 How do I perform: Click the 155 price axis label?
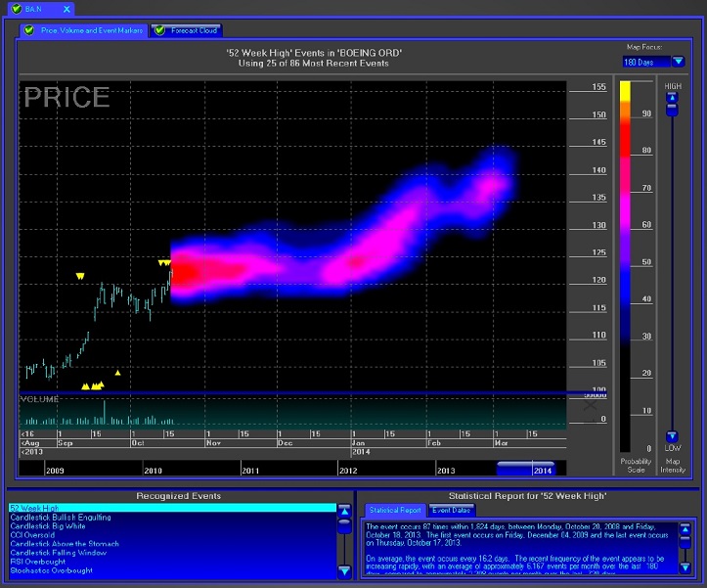point(598,87)
